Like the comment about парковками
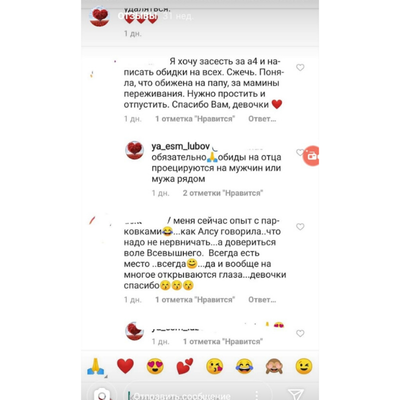The height and width of the screenshot is (400, 400). coord(300,227)
